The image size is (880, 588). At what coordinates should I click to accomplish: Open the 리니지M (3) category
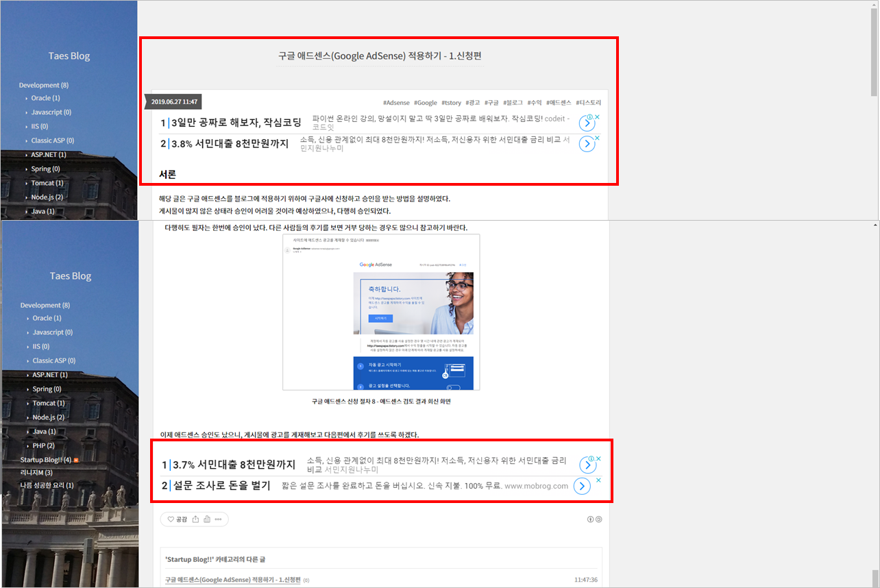point(36,473)
